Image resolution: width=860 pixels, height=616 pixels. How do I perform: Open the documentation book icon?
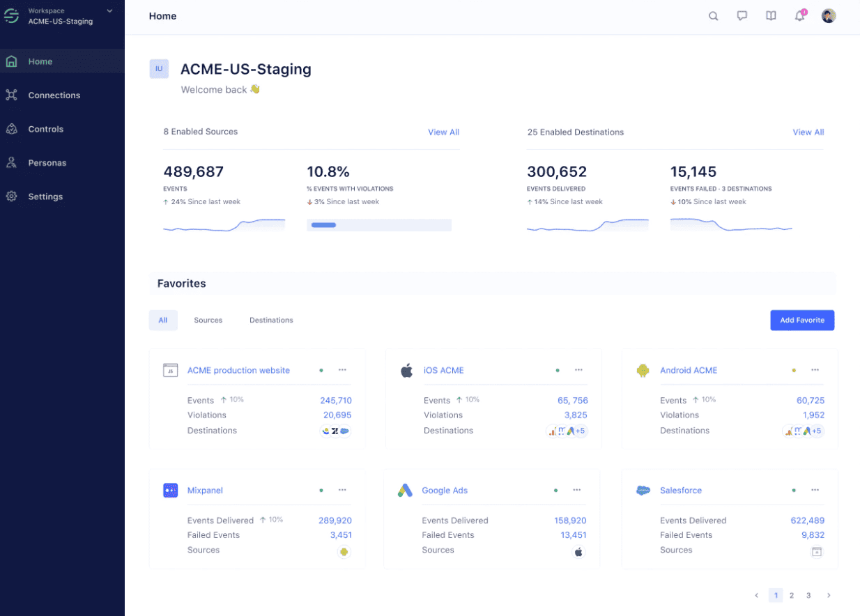771,16
